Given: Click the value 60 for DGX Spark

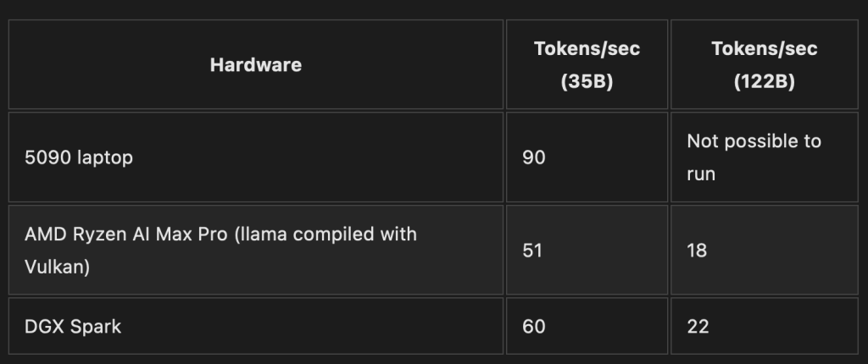Looking at the screenshot, I should click(534, 326).
